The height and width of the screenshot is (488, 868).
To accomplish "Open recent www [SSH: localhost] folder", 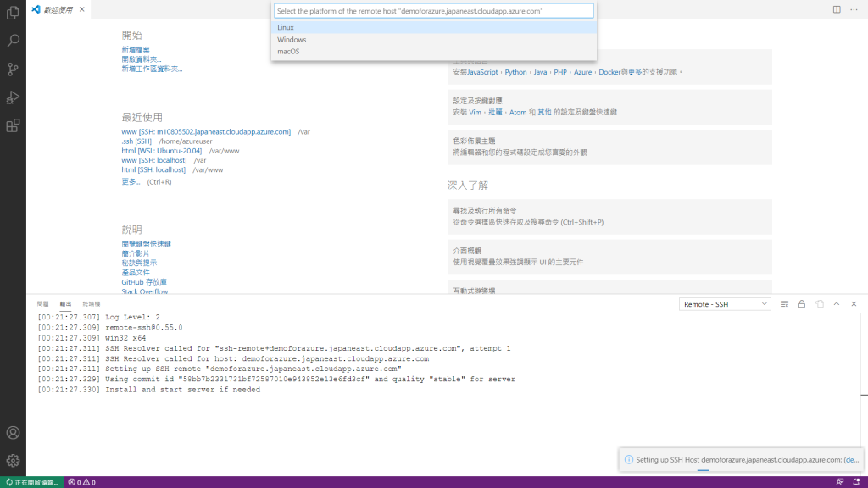I will click(x=154, y=160).
